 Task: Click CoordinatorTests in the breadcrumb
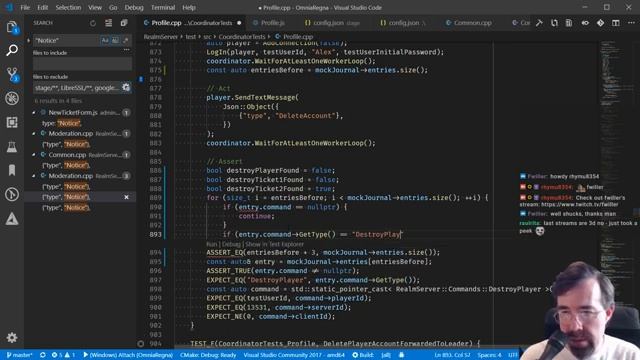point(242,37)
